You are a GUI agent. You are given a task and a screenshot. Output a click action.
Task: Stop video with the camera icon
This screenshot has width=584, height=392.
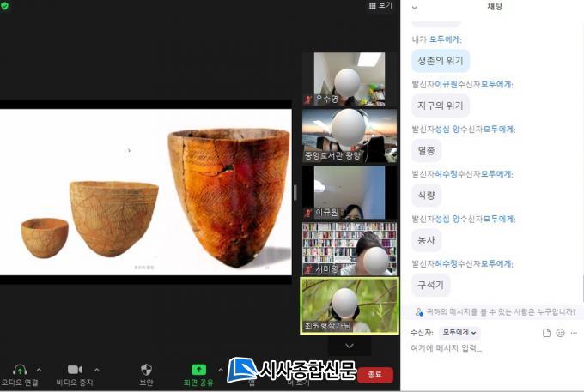click(x=75, y=369)
